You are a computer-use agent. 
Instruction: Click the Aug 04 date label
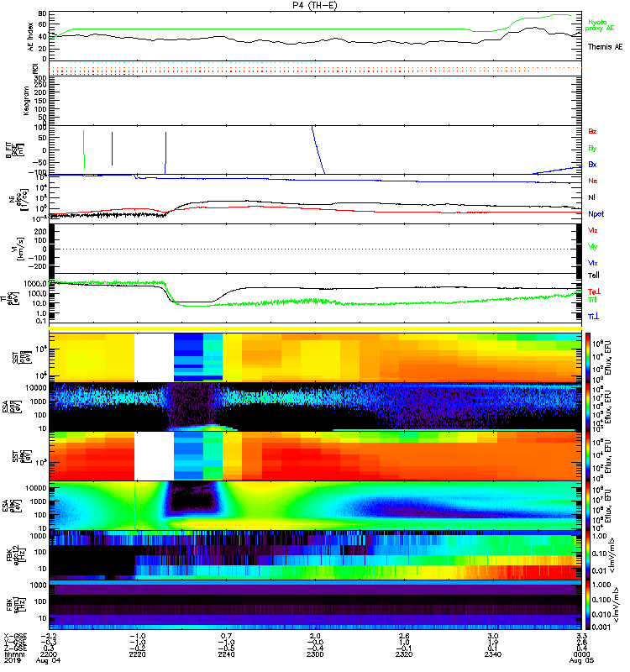[48, 661]
